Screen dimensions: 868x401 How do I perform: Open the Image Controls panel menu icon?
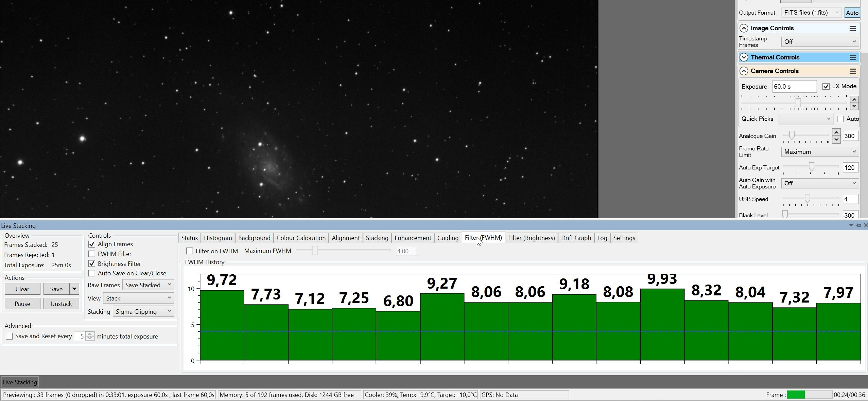tap(853, 28)
